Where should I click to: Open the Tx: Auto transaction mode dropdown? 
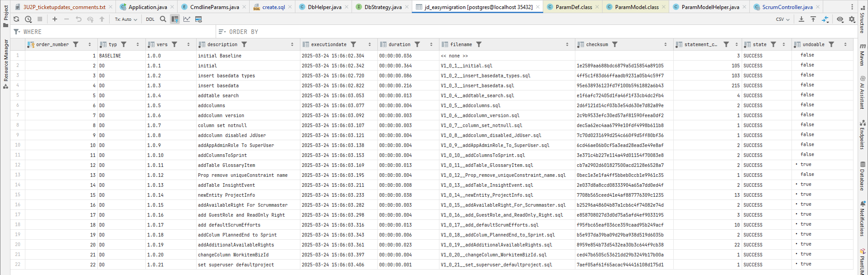126,19
